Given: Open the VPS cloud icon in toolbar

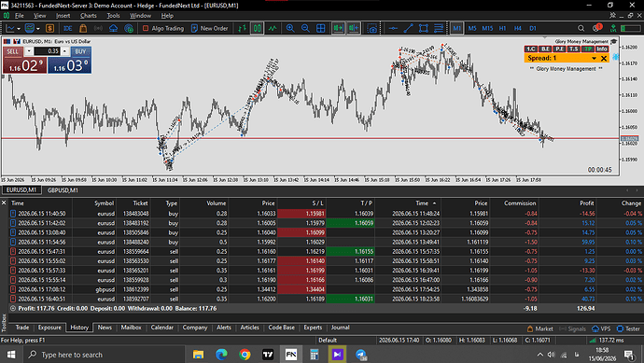Looking at the screenshot, I should tap(113, 28).
